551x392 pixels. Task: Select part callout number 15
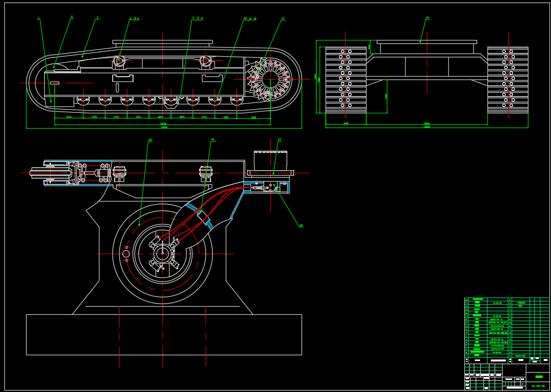[x=150, y=140]
